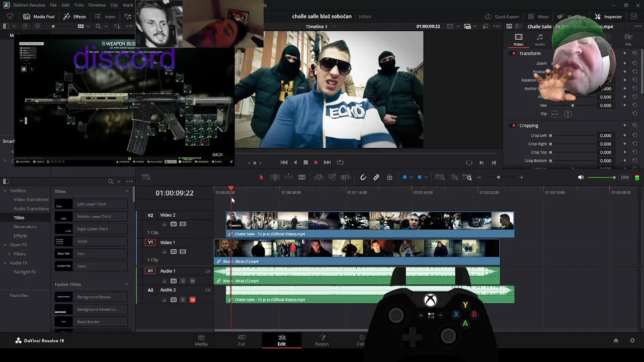This screenshot has height=362, width=644.
Task: Toggle Auto Track Selector on Video 1
Action: [174, 252]
